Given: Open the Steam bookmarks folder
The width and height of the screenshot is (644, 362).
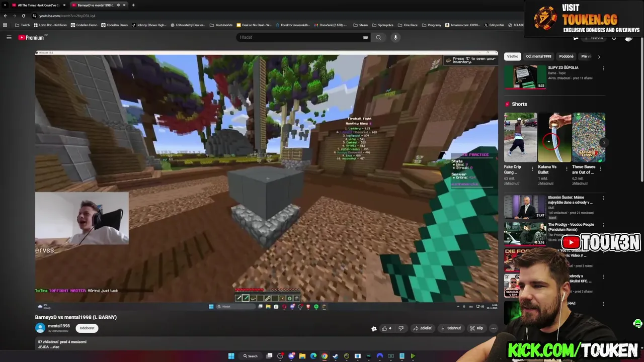Looking at the screenshot, I should click(360, 25).
